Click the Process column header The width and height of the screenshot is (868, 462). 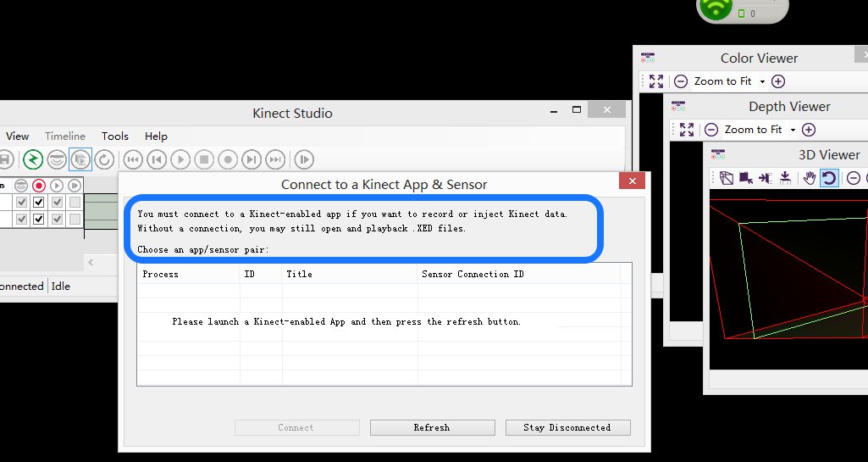tap(188, 274)
